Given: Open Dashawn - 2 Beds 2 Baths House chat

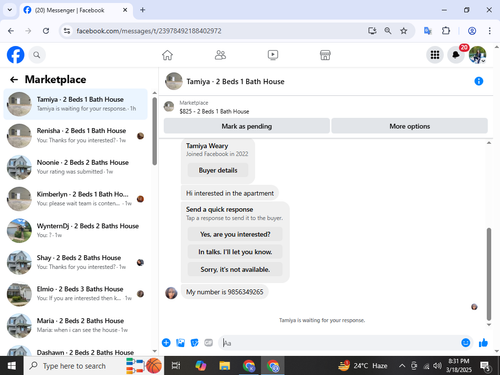Looking at the screenshot, I should click(x=75, y=351).
